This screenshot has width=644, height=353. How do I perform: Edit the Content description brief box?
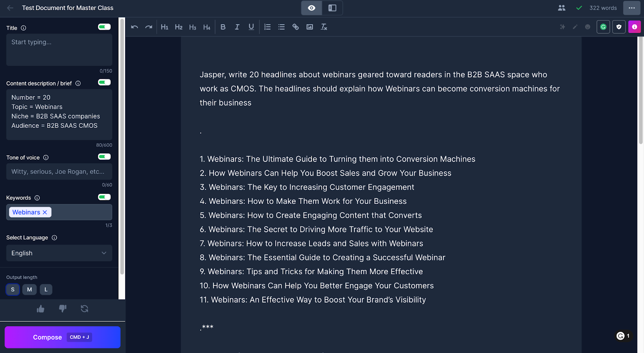click(x=59, y=115)
